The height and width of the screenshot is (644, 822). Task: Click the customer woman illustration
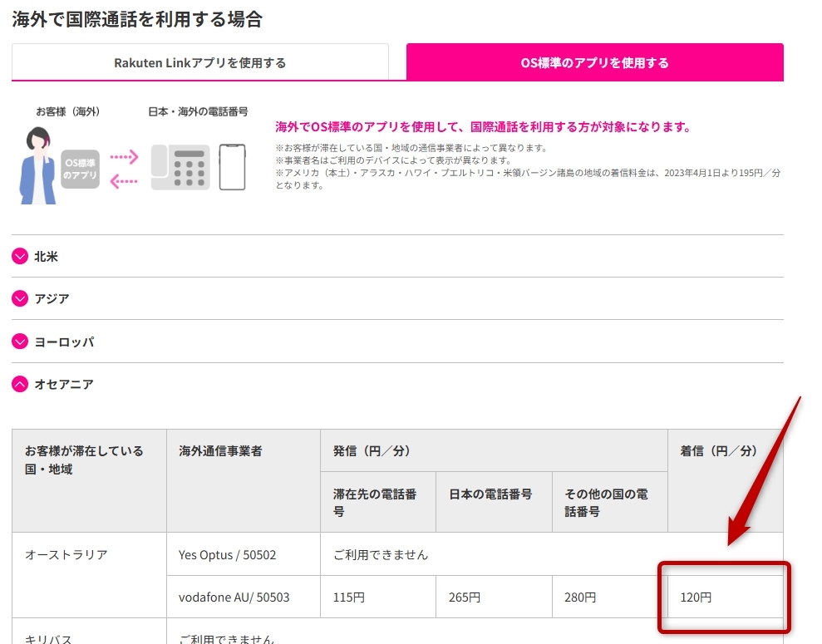coord(38,165)
